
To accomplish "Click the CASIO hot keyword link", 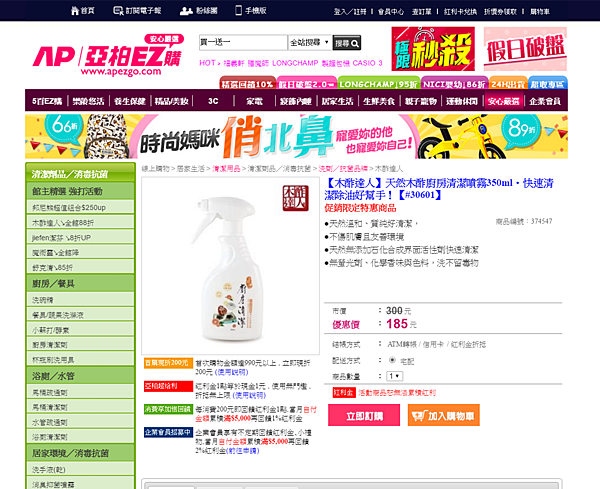I will (x=365, y=63).
